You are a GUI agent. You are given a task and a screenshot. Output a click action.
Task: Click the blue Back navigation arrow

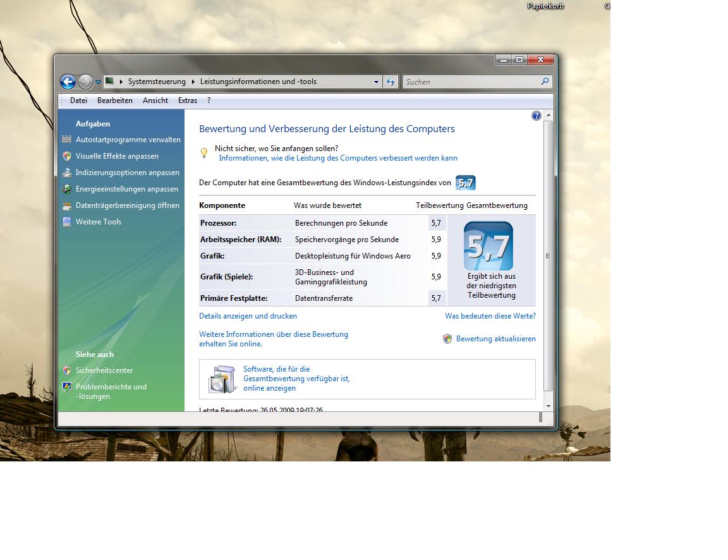tap(68, 82)
